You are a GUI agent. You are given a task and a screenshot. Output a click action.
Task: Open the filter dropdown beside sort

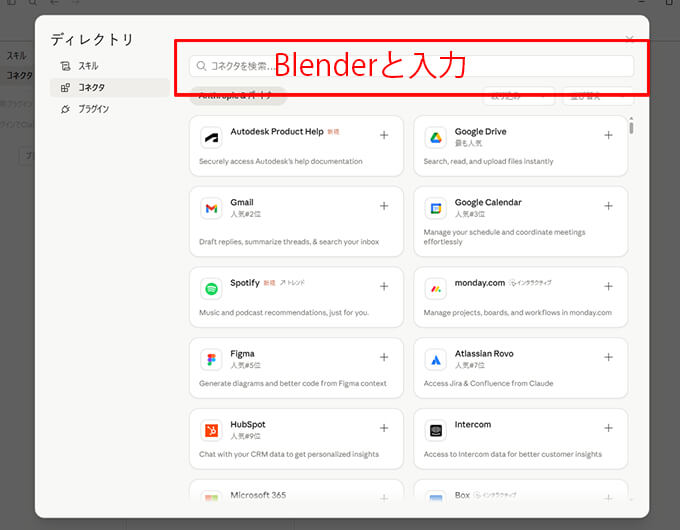pos(518,97)
